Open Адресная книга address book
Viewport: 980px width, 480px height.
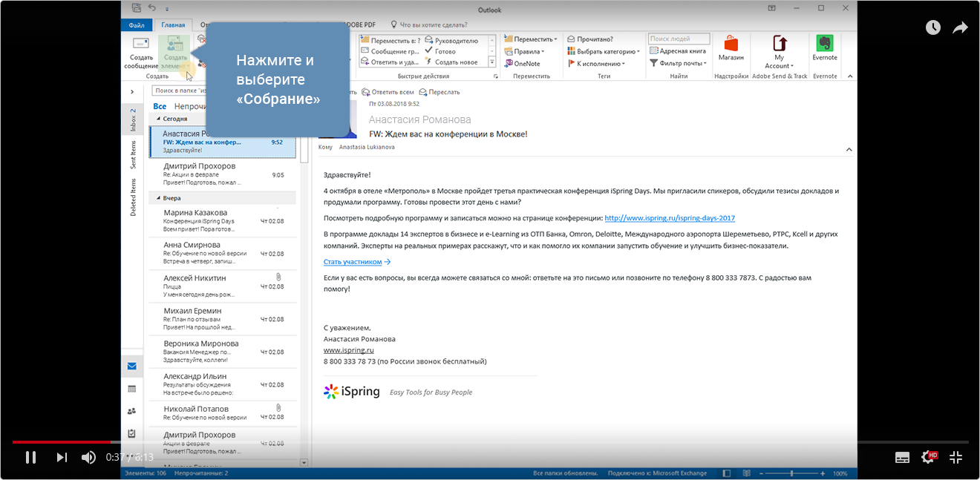click(678, 51)
